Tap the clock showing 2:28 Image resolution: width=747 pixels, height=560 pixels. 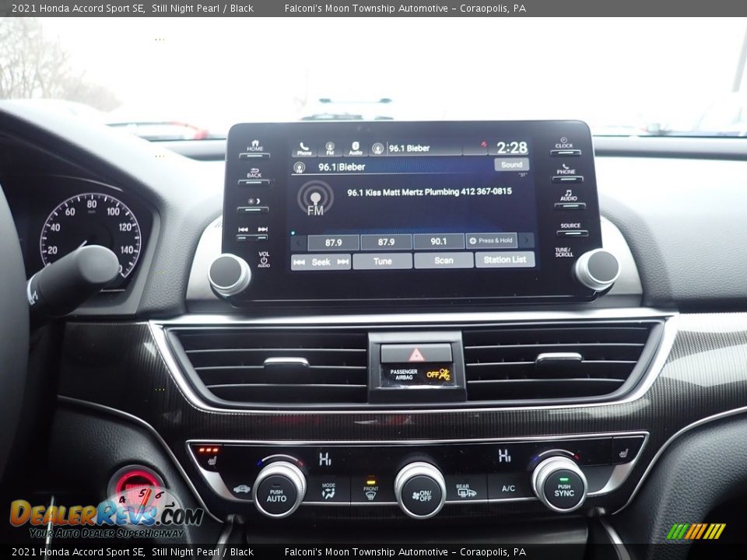pyautogui.click(x=512, y=148)
